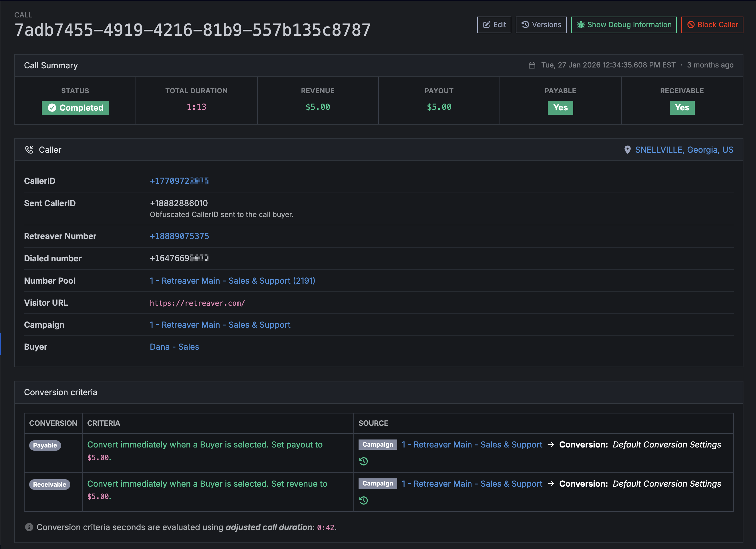Image resolution: width=756 pixels, height=549 pixels.
Task: Click the CONVERSION column header
Action: (x=53, y=423)
